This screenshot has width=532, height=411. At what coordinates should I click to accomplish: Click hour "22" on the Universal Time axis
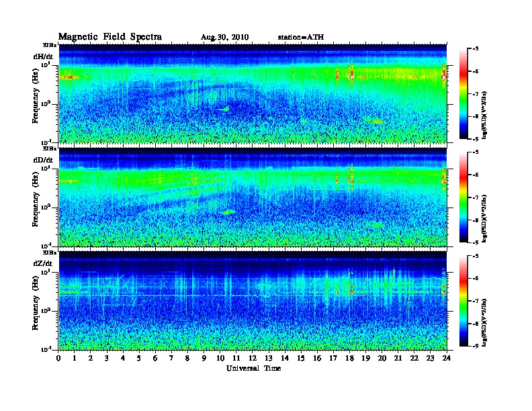tap(414, 358)
